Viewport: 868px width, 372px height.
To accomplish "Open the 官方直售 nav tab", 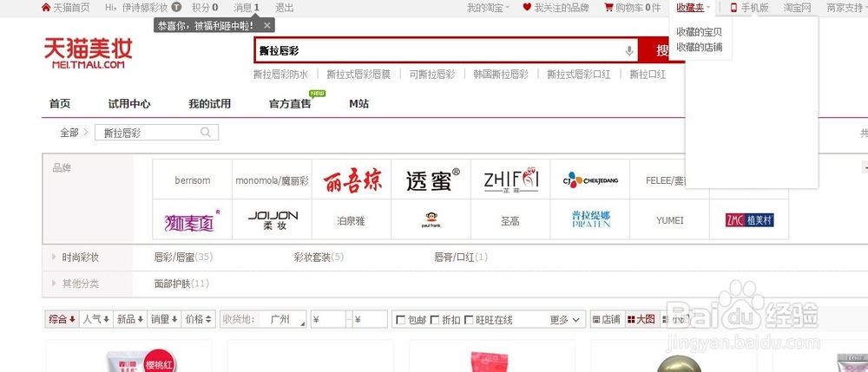I will tap(290, 104).
